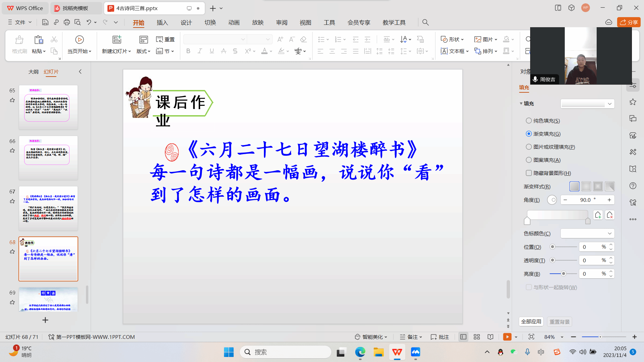Start slideshow from status bar play button
This screenshot has height=362, width=644.
(x=507, y=337)
